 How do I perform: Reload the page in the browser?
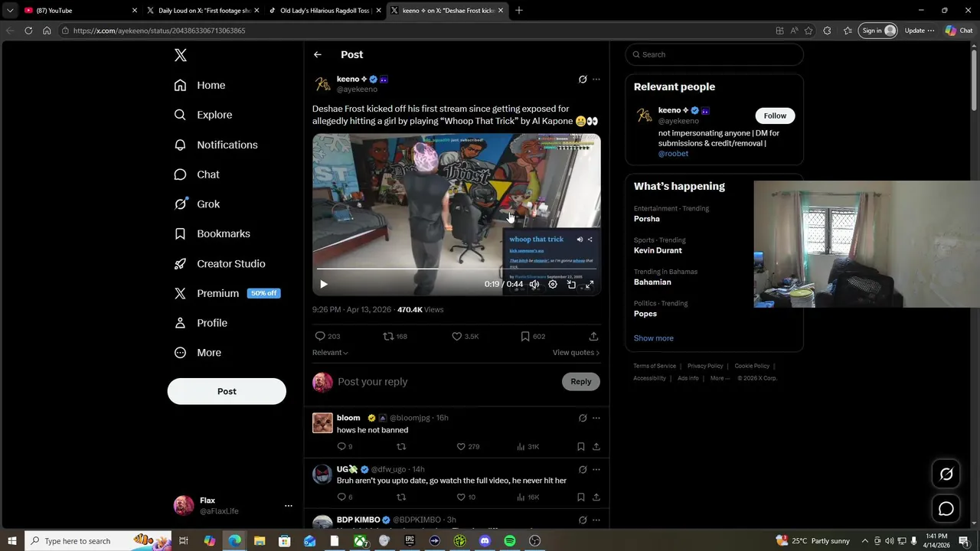[x=28, y=31]
